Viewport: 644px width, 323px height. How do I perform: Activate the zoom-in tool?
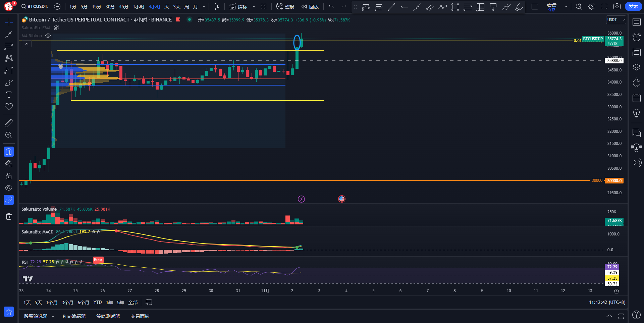click(9, 135)
